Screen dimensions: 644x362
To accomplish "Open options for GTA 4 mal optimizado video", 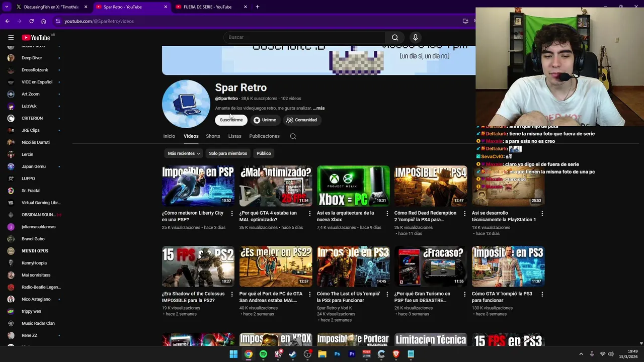I will (309, 213).
